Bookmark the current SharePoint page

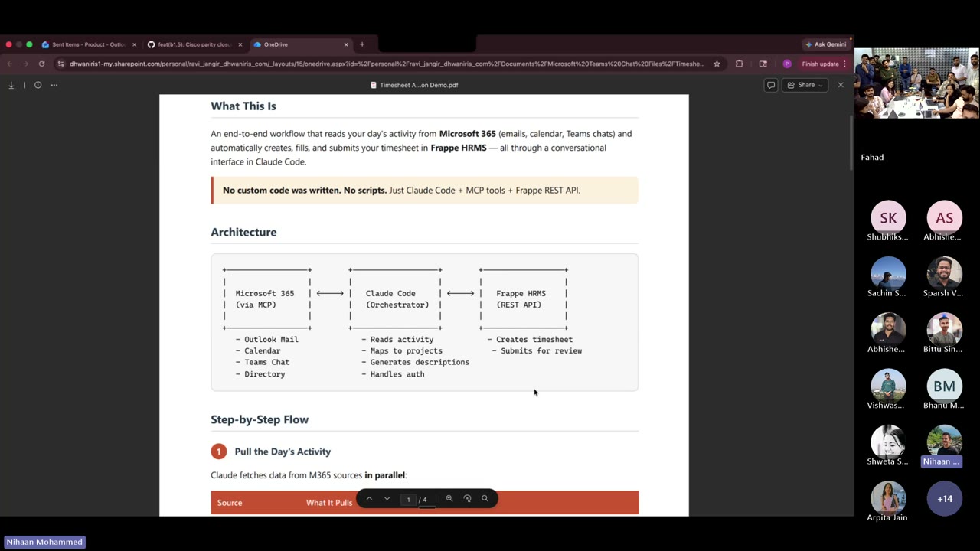pos(717,64)
